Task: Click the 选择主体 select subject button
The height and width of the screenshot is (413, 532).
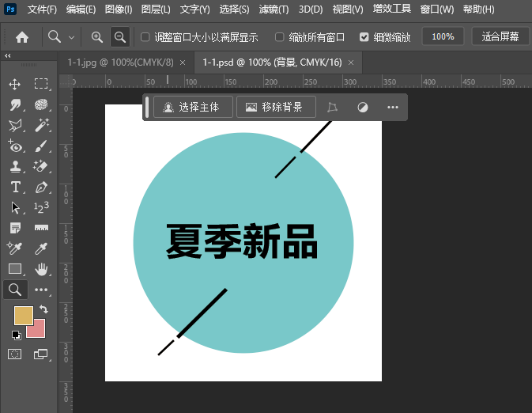Action: point(193,107)
